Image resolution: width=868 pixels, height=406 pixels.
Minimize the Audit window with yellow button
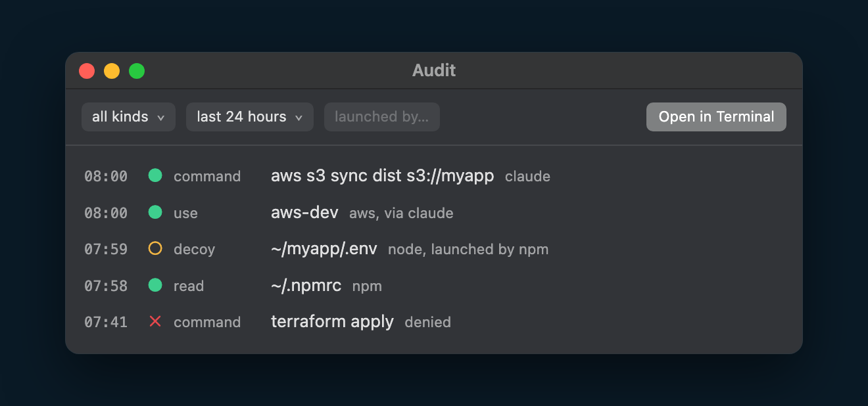pos(112,71)
